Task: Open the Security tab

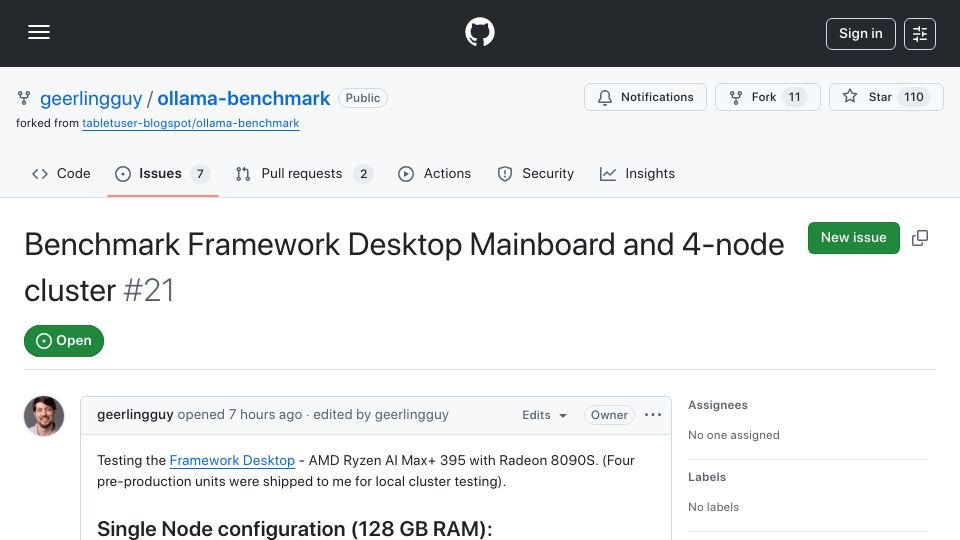Action: point(536,174)
